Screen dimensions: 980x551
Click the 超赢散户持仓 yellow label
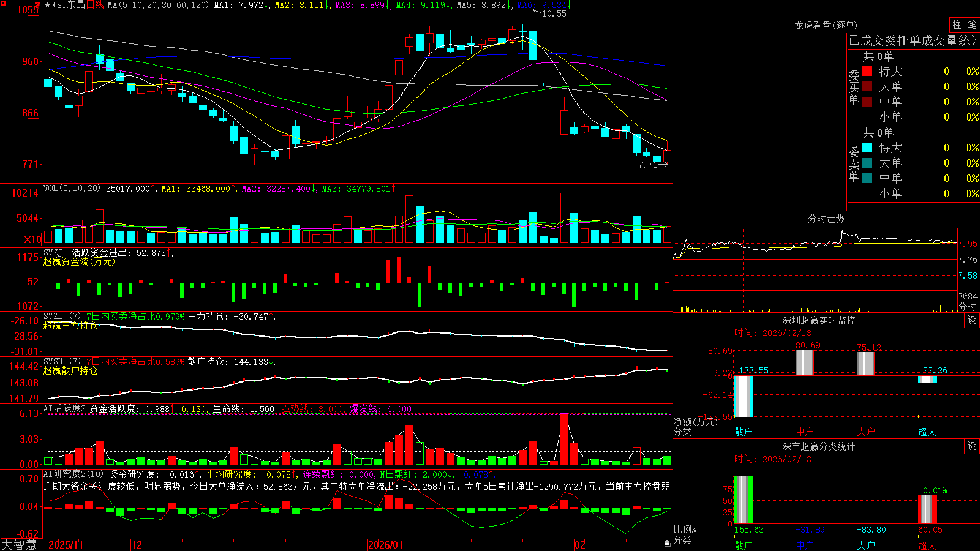click(x=70, y=370)
